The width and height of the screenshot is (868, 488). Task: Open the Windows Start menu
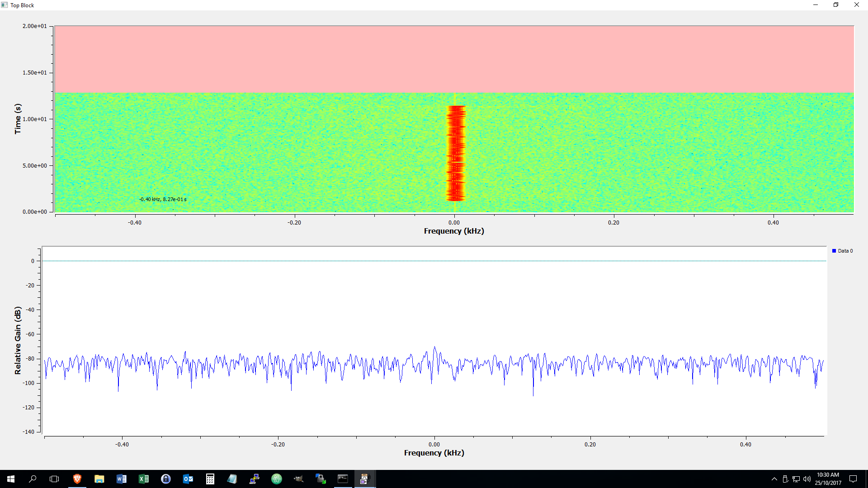pos(11,479)
